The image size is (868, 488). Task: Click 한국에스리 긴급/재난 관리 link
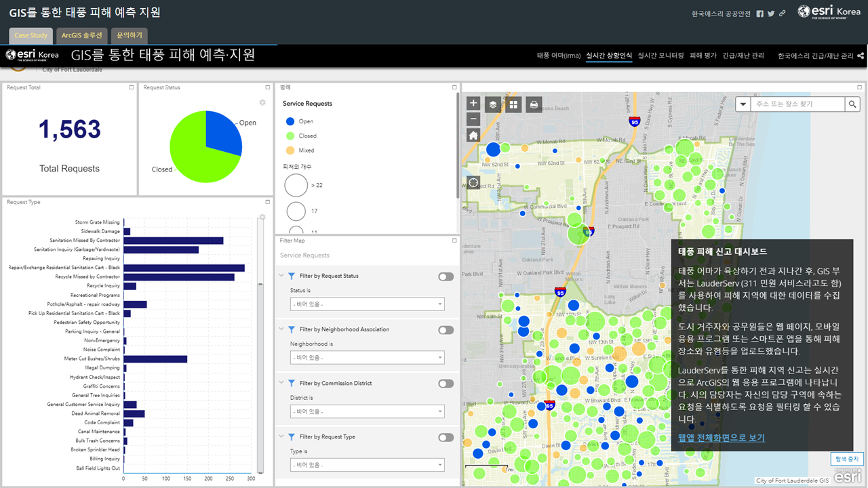pos(816,56)
